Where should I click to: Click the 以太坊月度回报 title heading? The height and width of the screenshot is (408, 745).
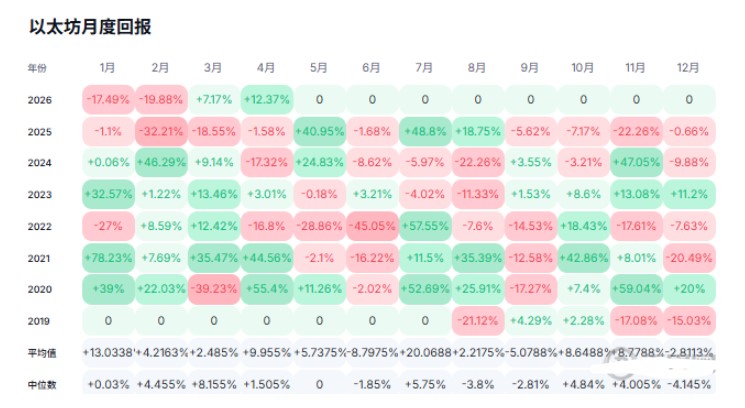pyautogui.click(x=91, y=27)
